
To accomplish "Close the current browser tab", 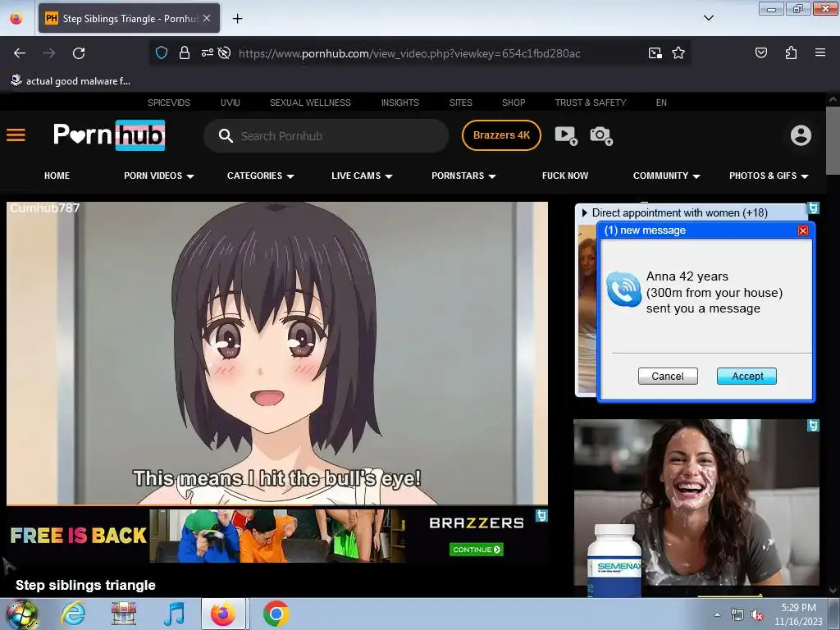I will (207, 18).
